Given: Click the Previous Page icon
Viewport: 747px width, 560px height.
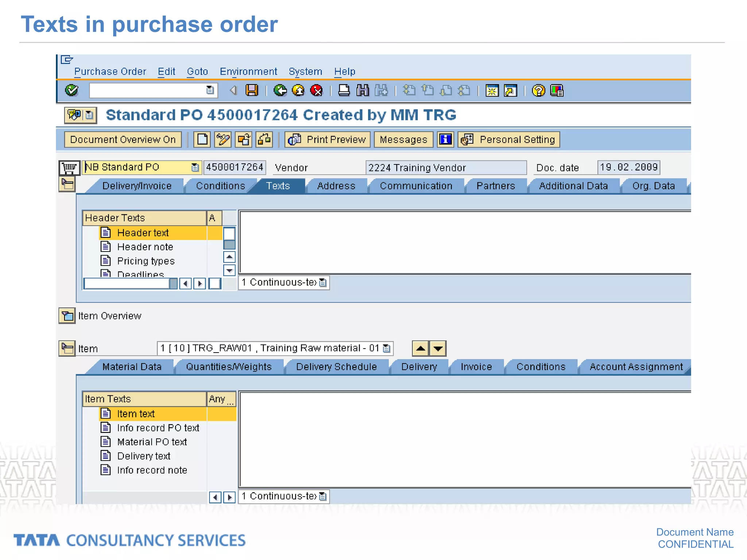Looking at the screenshot, I should click(427, 90).
